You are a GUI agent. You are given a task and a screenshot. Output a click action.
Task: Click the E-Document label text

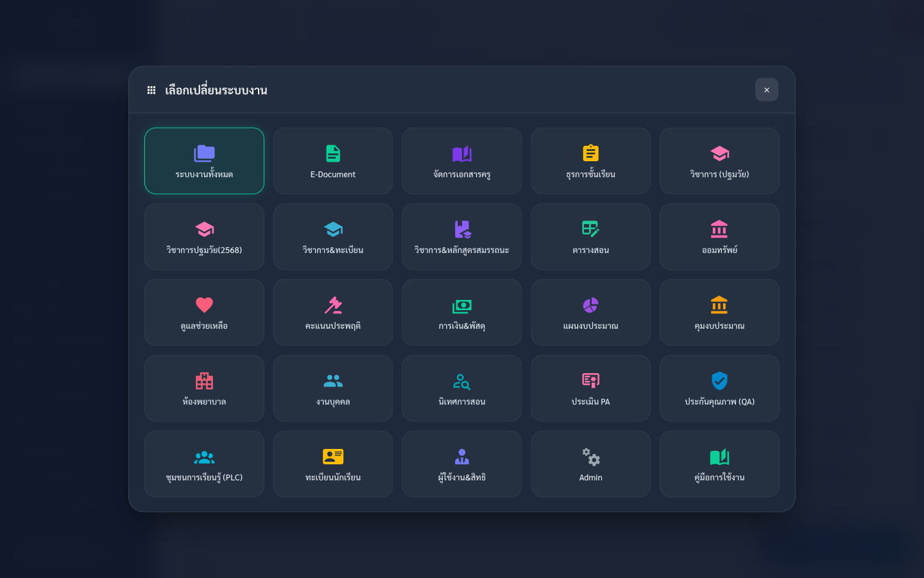pyautogui.click(x=333, y=175)
